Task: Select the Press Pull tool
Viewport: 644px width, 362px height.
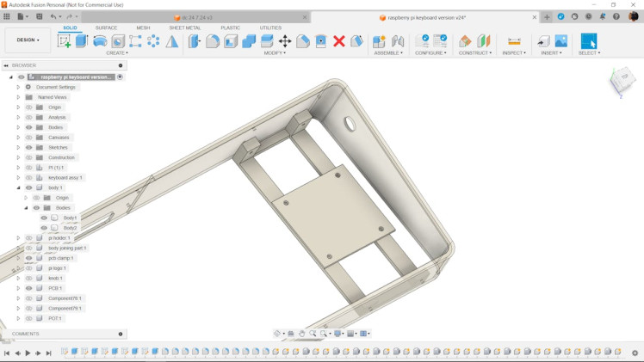Action: pyautogui.click(x=195, y=41)
